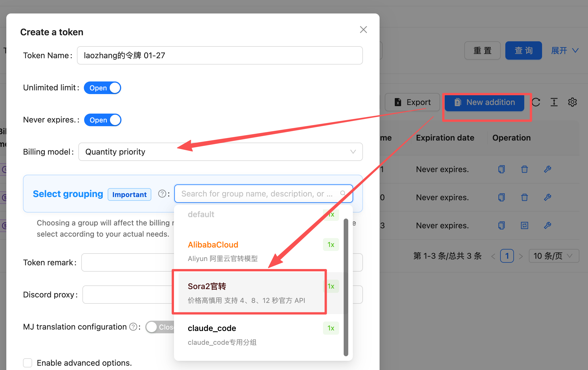Click the row height adjustment icon
The height and width of the screenshot is (370, 588).
(x=554, y=102)
